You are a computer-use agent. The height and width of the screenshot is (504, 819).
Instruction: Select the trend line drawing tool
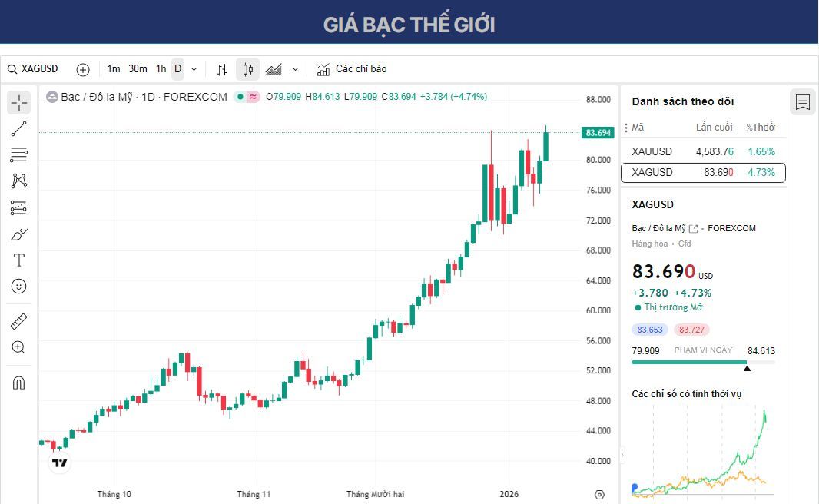[x=18, y=129]
